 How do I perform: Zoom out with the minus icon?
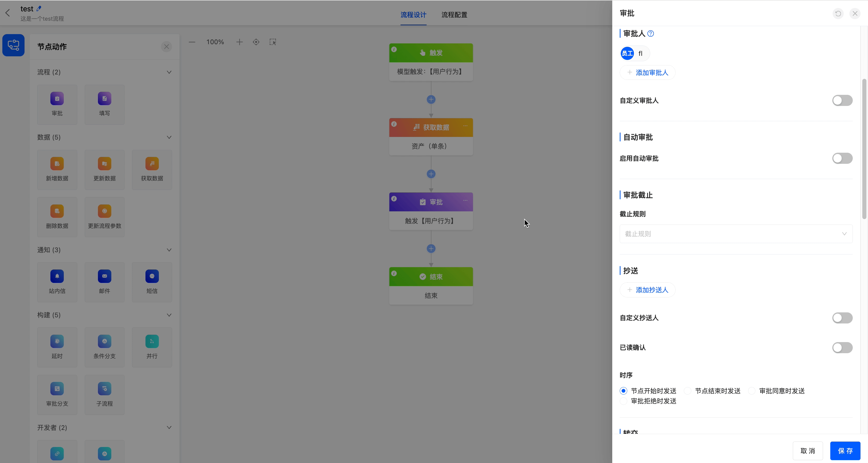point(192,42)
